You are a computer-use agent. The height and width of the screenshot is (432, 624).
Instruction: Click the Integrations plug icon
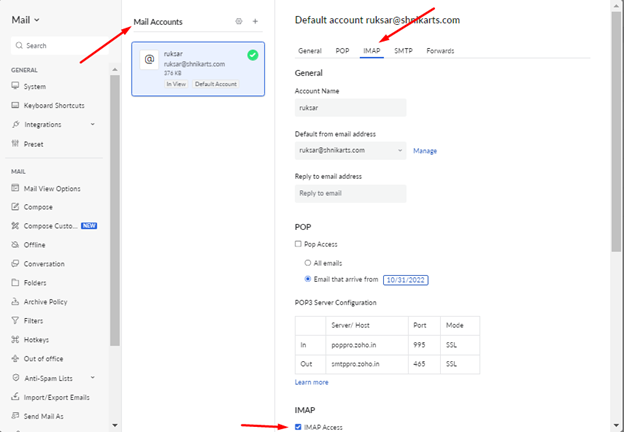pos(15,124)
